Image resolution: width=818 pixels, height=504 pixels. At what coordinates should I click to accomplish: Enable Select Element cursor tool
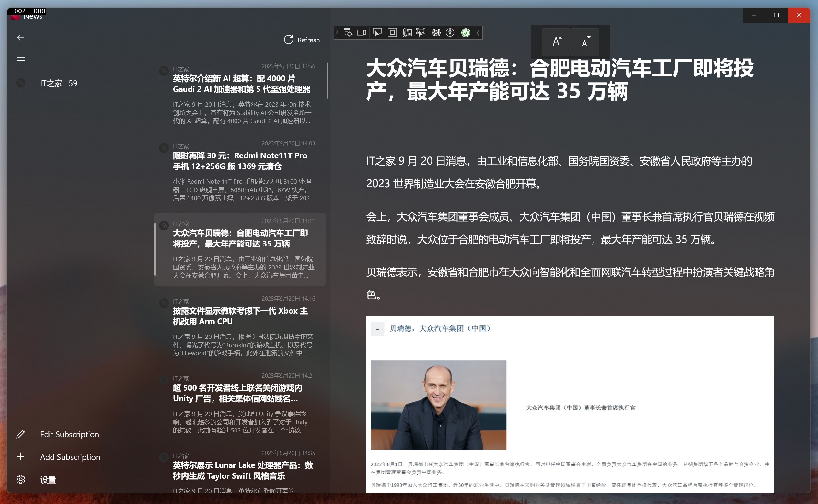point(377,33)
